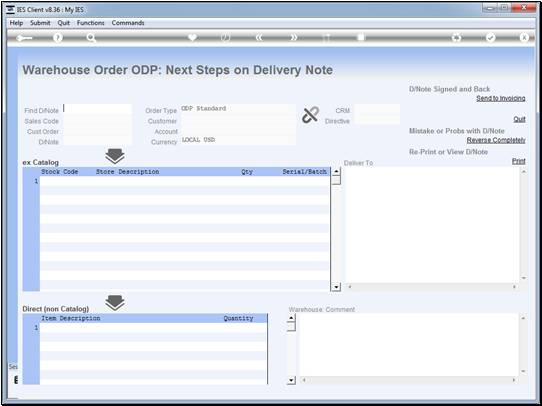The image size is (542, 406).
Task: Open the question mark help icon
Action: coord(58,38)
